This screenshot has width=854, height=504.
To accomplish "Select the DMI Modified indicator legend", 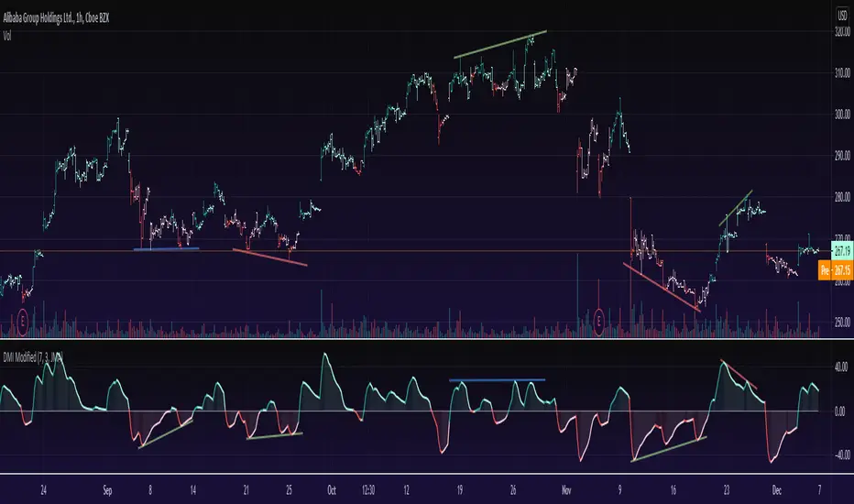I will coord(33,358).
